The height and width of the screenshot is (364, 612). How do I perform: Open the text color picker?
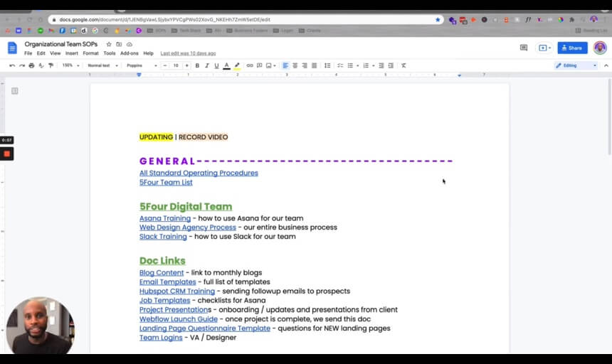[226, 65]
